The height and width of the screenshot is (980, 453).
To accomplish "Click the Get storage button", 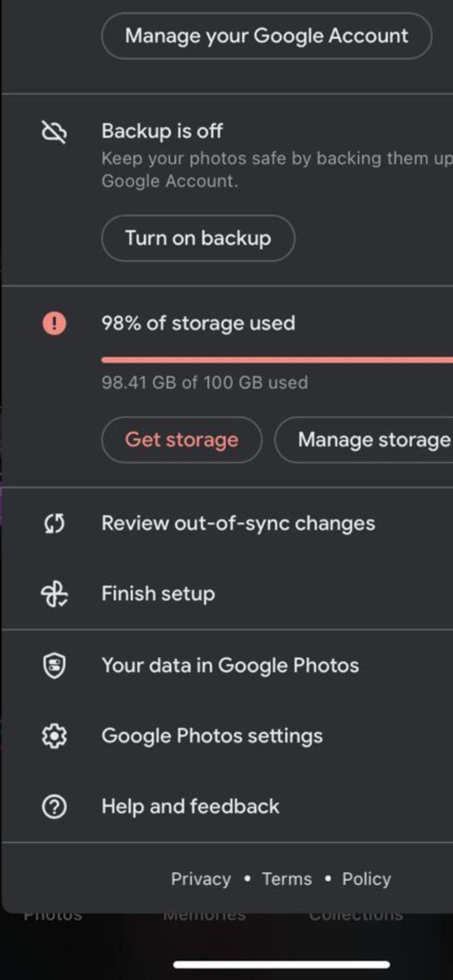I will pos(181,440).
